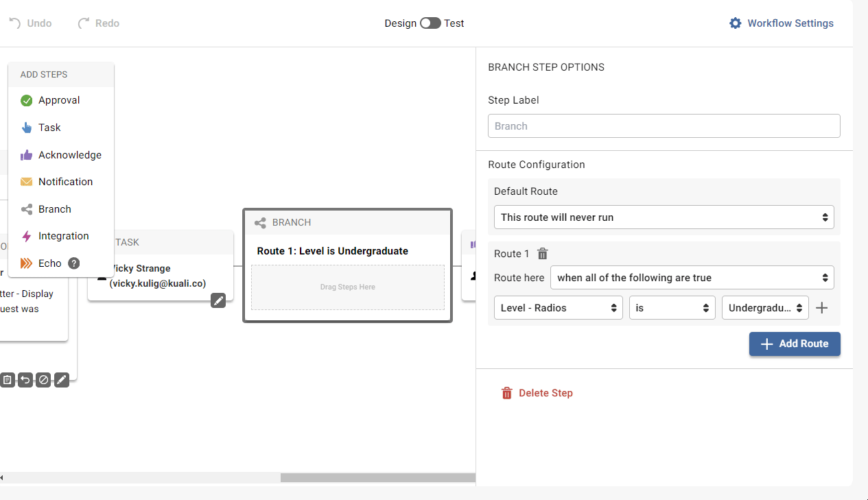Open the 'is' operator dropdown
Image resolution: width=868 pixels, height=500 pixels.
tap(672, 308)
